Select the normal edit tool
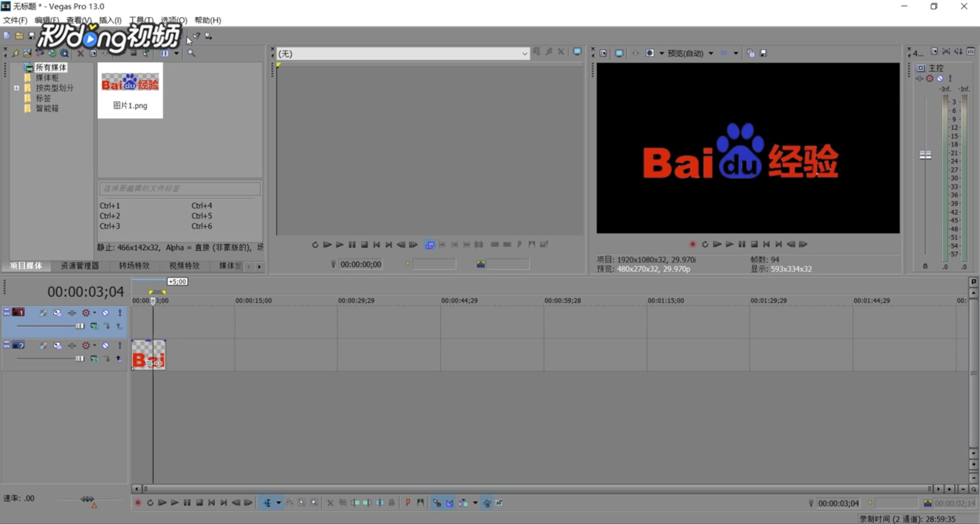The image size is (980, 524). [267, 503]
